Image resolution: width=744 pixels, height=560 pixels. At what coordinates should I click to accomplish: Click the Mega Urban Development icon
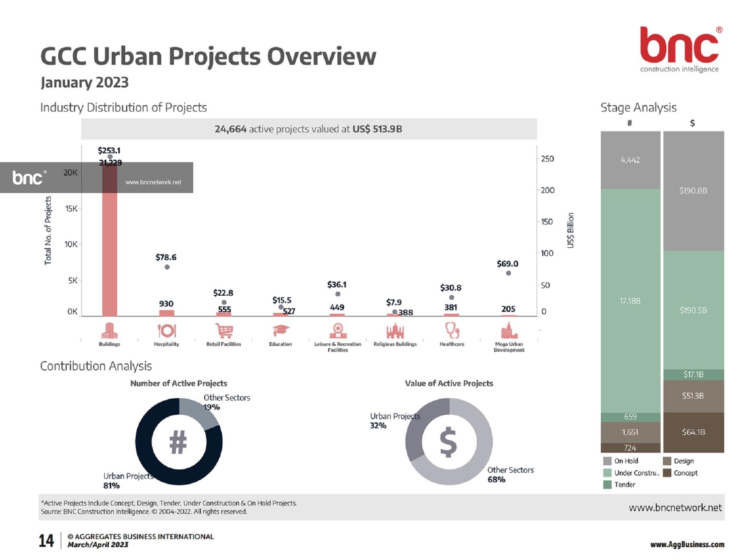tap(509, 331)
